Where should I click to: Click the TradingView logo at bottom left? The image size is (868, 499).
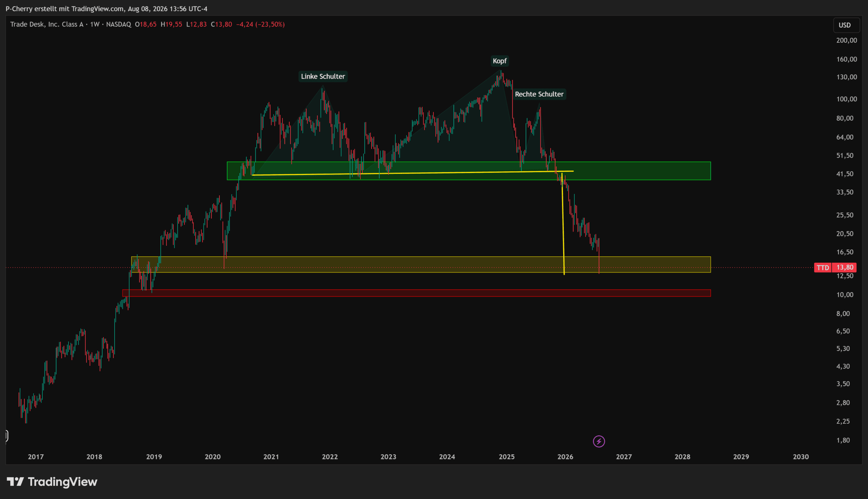52,482
